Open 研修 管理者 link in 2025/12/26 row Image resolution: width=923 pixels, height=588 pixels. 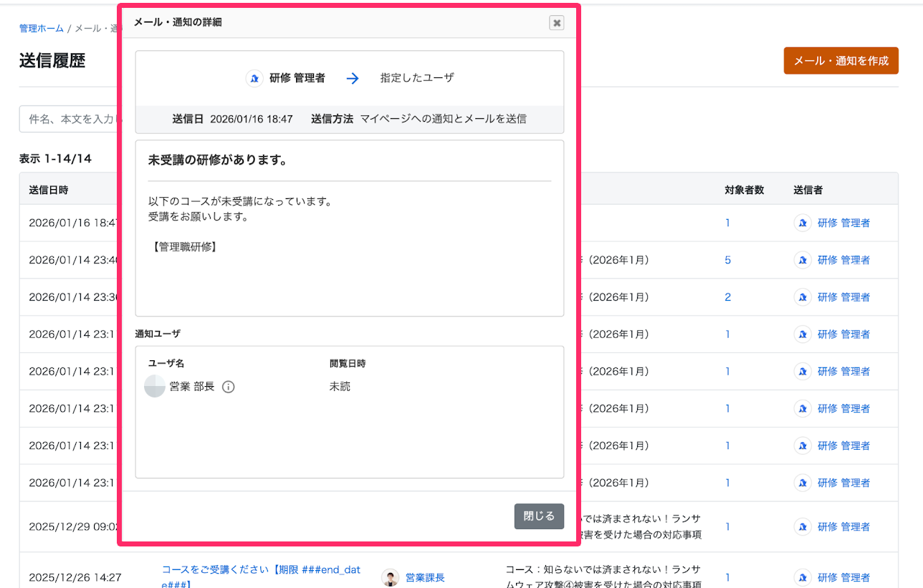(843, 577)
